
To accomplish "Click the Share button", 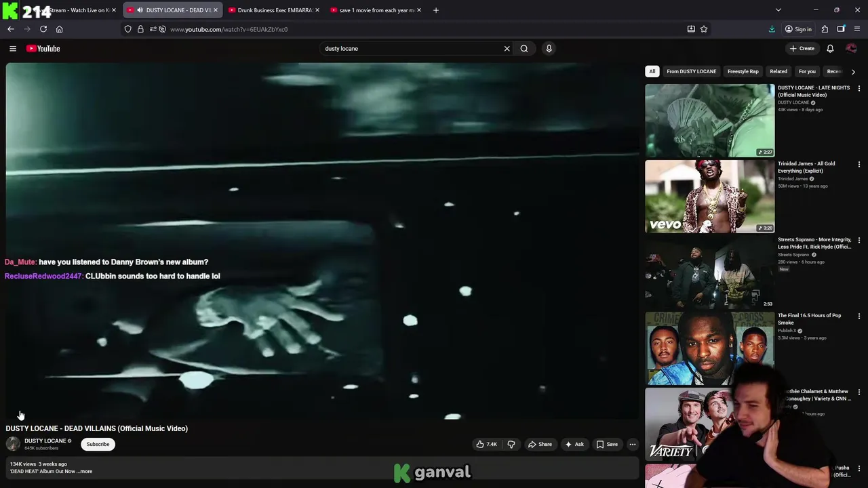I will pyautogui.click(x=540, y=445).
